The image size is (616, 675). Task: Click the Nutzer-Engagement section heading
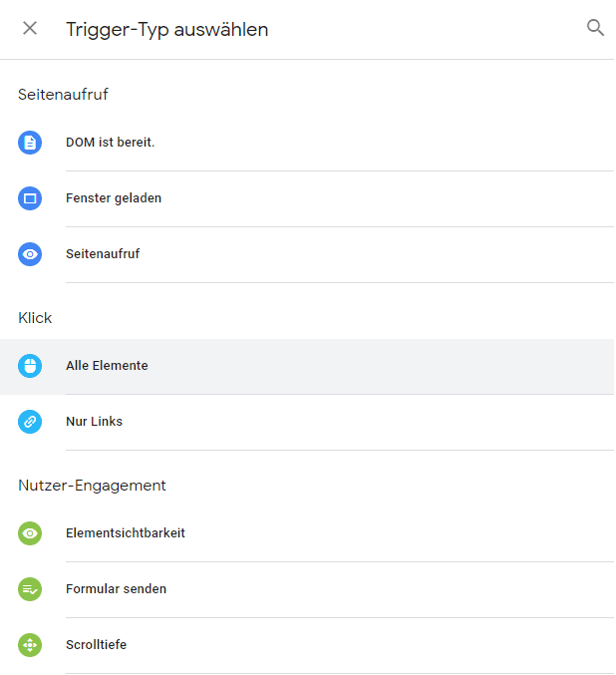(x=92, y=486)
